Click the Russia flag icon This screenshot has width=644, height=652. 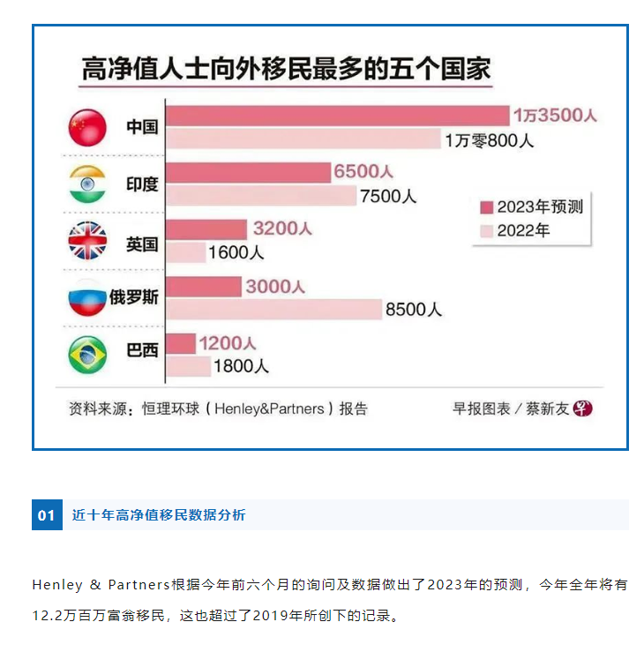click(87, 297)
